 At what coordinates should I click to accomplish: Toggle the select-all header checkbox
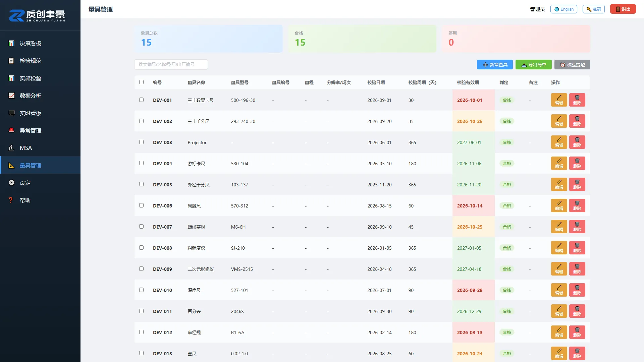coord(141,82)
